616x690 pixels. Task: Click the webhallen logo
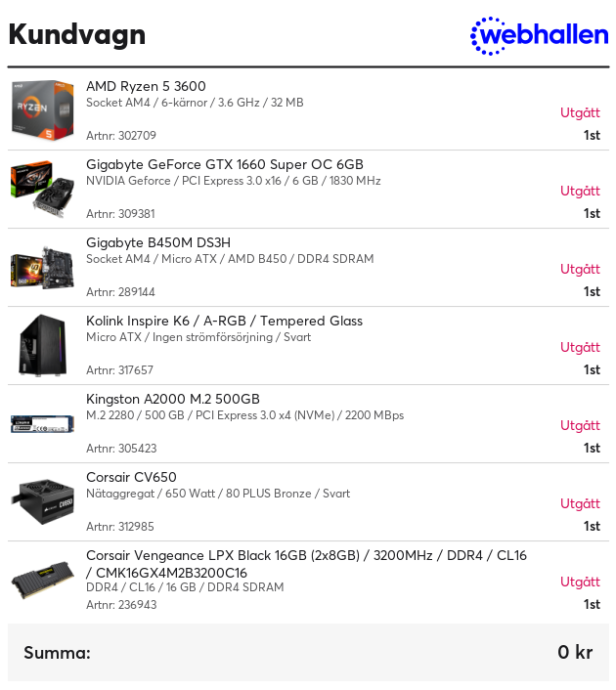(540, 35)
